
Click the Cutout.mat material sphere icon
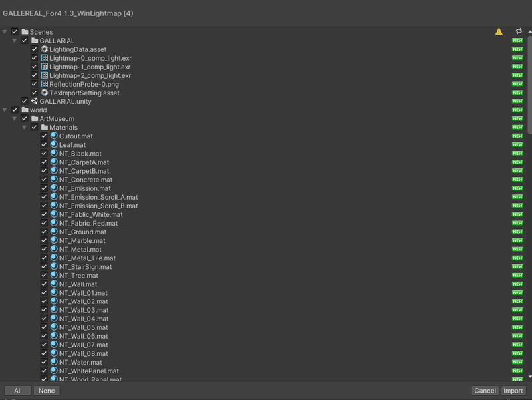54,136
